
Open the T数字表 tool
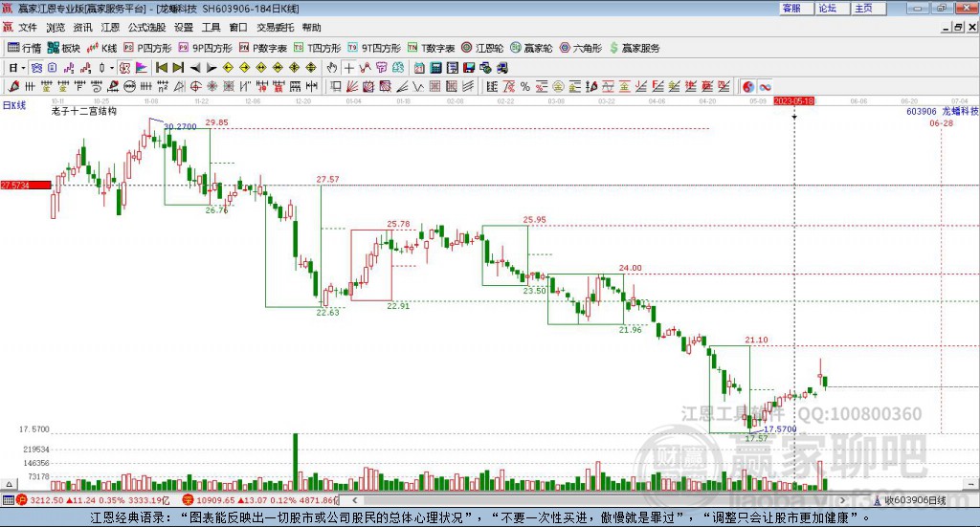(432, 48)
